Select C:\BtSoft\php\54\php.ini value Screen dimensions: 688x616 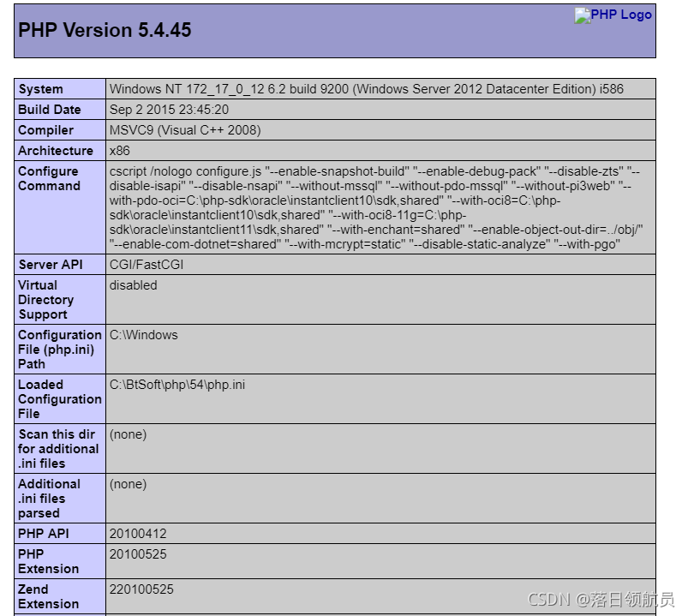[177, 385]
